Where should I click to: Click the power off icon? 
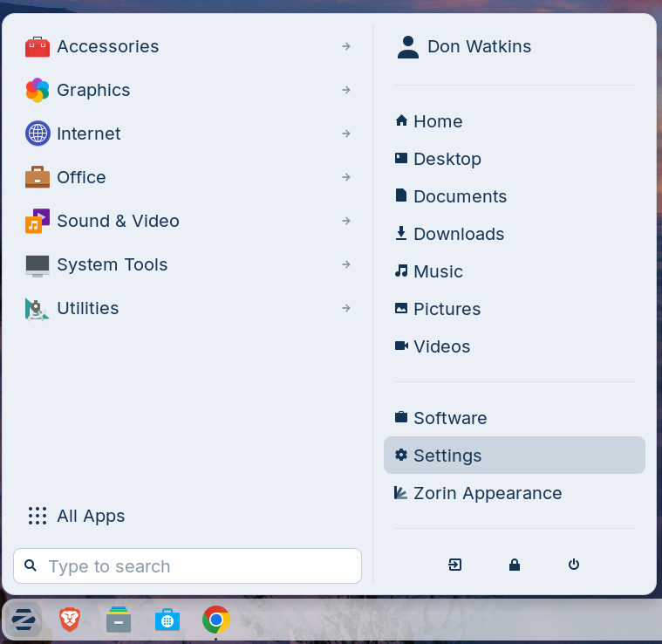click(573, 565)
